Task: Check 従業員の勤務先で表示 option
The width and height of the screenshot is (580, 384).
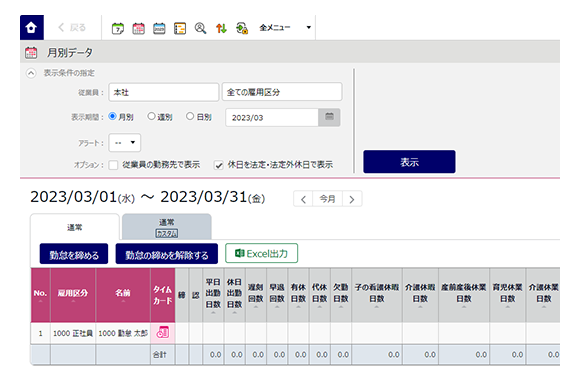Action: [113, 165]
